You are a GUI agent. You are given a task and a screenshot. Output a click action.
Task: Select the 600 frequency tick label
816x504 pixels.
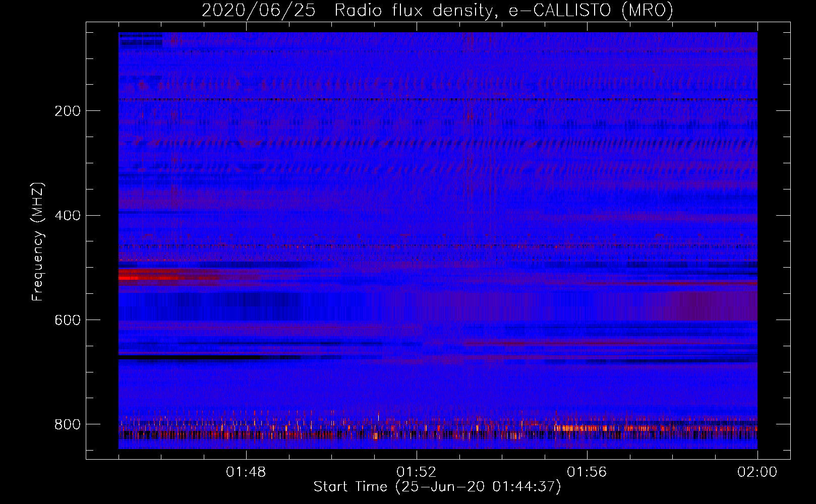[68, 321]
